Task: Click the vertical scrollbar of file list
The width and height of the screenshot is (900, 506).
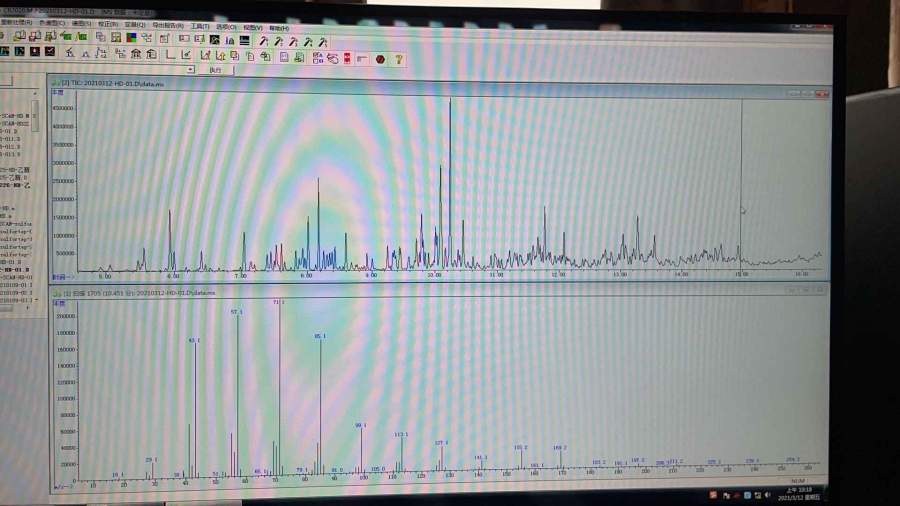Action: coord(36,120)
